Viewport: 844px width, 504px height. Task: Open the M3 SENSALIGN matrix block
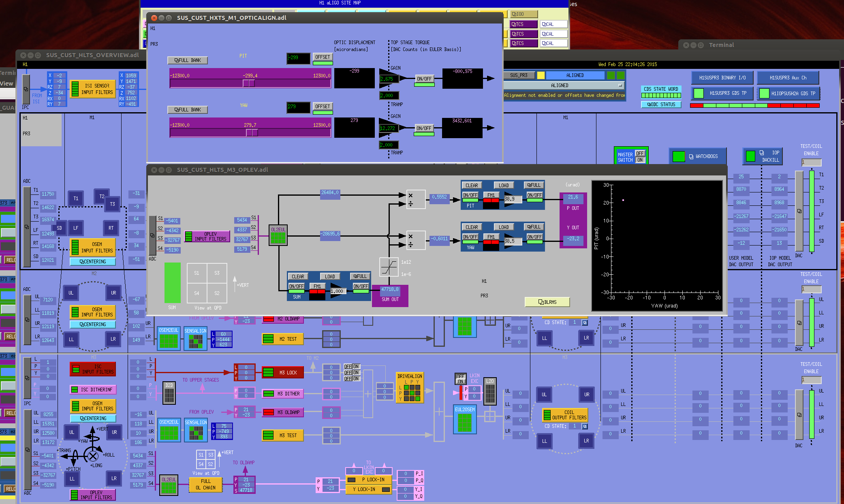[x=196, y=430]
